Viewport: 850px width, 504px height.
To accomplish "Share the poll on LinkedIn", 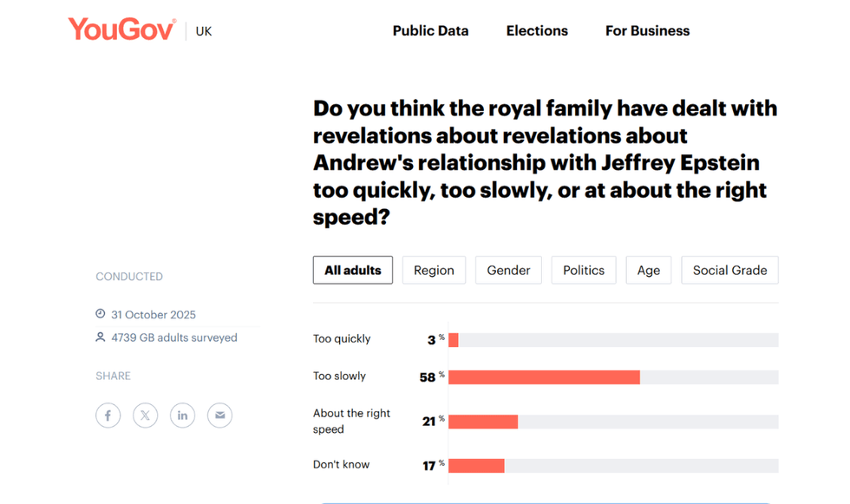I will (x=182, y=415).
